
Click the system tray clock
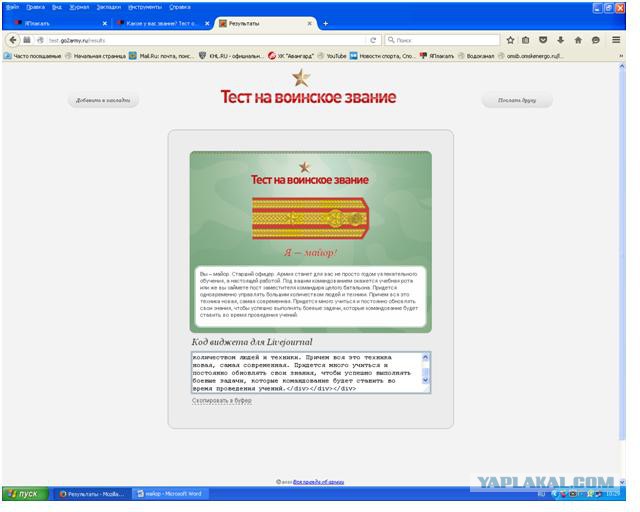[x=613, y=494]
